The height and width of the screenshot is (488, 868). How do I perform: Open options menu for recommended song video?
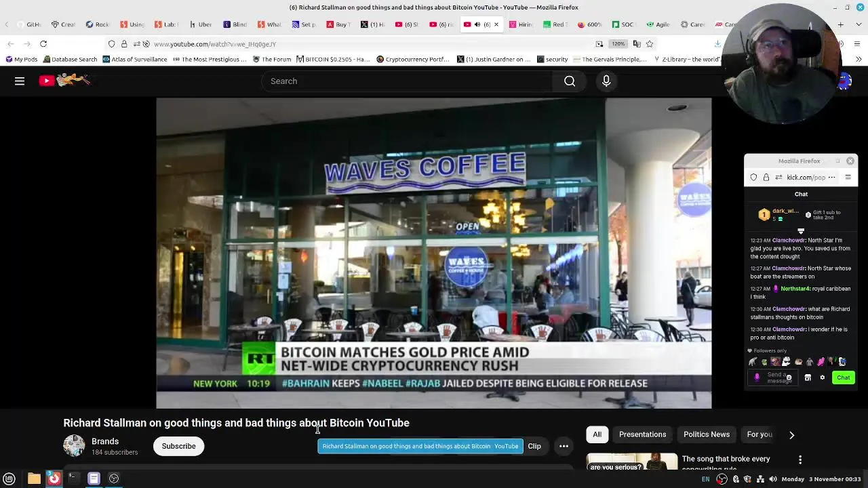800,460
